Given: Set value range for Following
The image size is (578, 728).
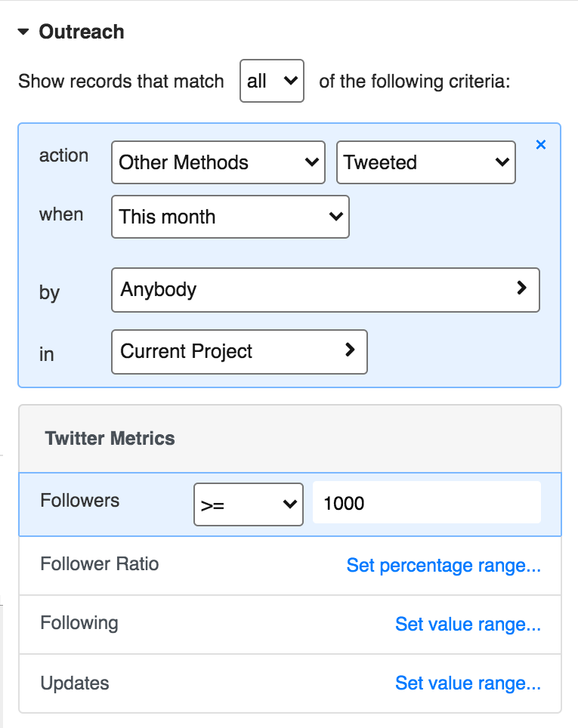Looking at the screenshot, I should (468, 625).
